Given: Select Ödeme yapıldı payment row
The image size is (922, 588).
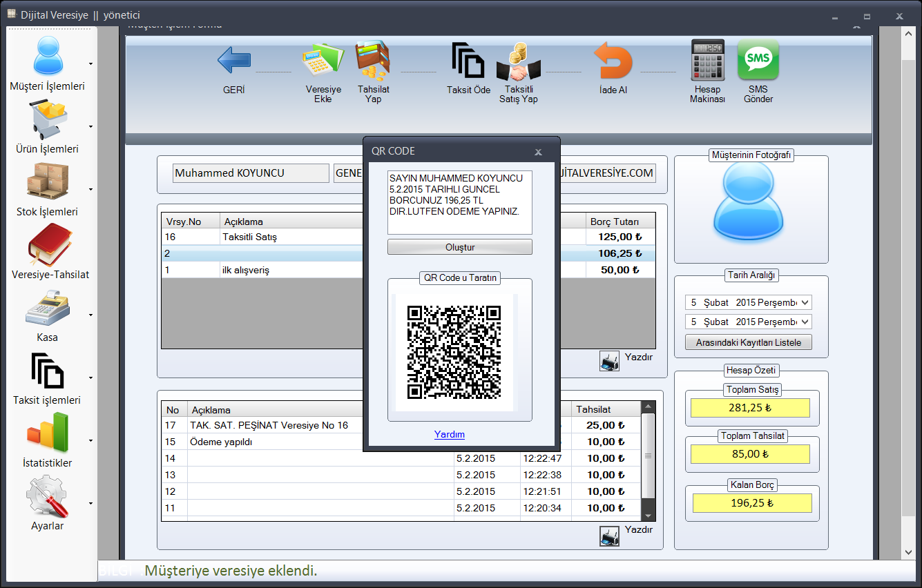Looking at the screenshot, I should point(401,442).
